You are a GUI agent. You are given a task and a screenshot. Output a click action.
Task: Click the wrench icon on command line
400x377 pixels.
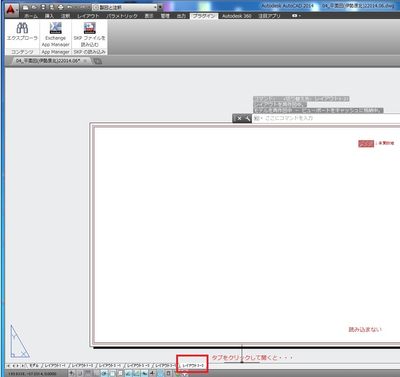247,118
